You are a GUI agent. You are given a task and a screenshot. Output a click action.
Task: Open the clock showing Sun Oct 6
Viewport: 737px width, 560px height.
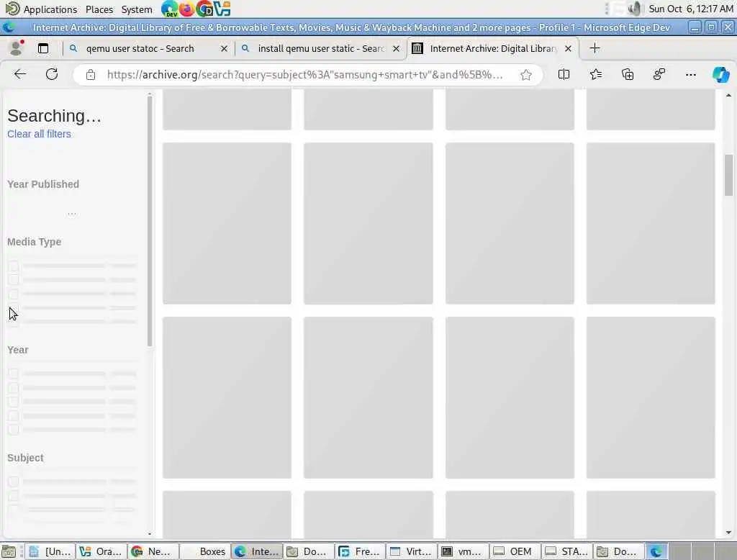pyautogui.click(x=691, y=9)
